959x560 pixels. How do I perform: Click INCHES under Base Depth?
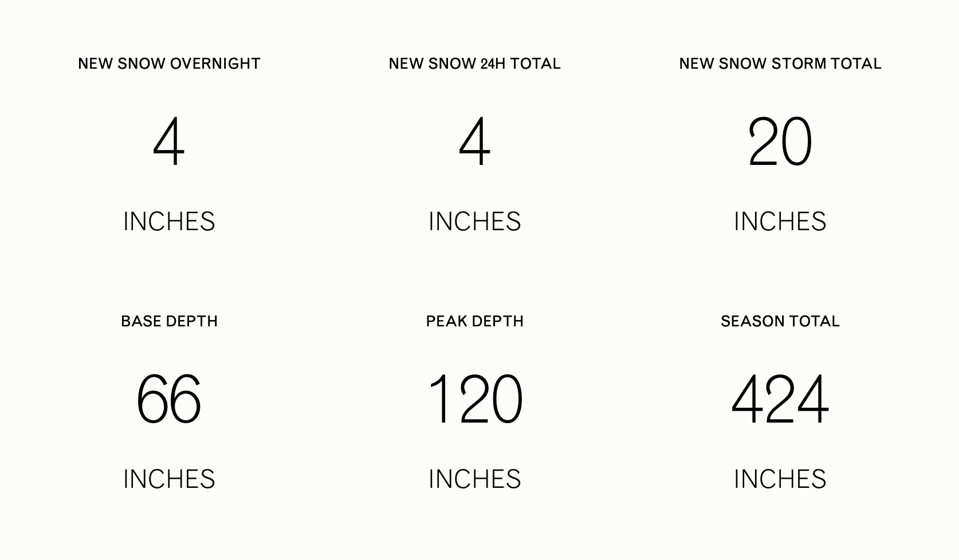coord(169,479)
